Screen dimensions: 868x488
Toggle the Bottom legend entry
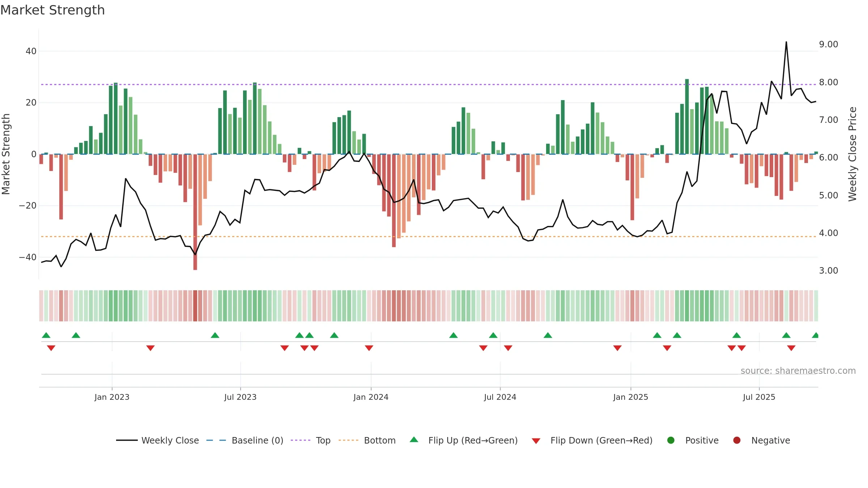(x=367, y=440)
